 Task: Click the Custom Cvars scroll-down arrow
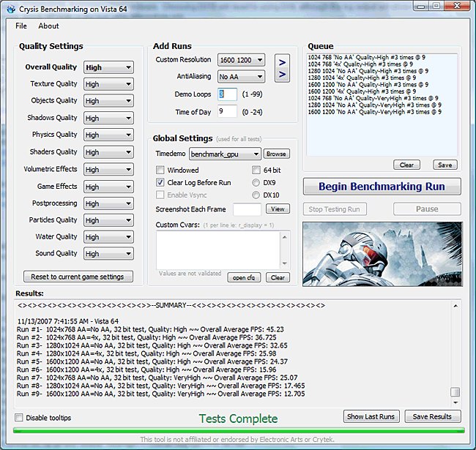[285, 263]
